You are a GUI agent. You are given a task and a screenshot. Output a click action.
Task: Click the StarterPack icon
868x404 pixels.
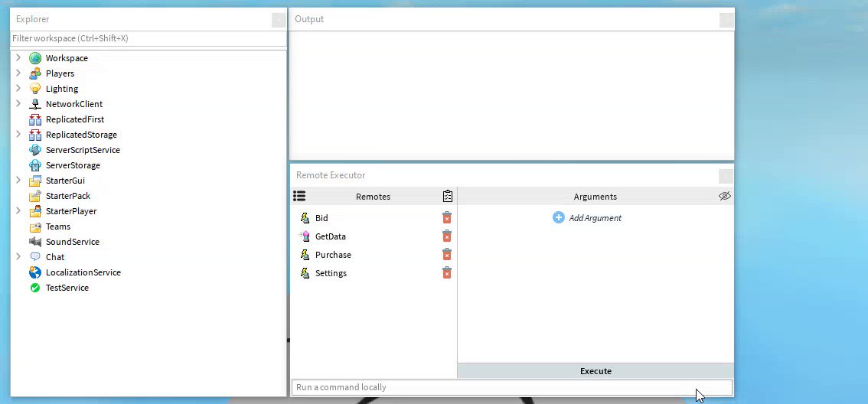click(35, 196)
